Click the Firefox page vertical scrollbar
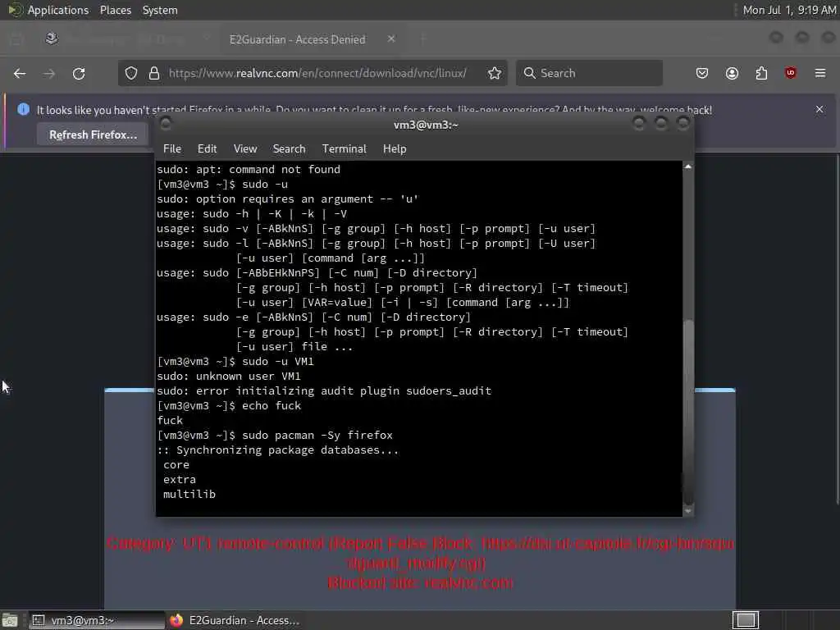 click(838, 330)
